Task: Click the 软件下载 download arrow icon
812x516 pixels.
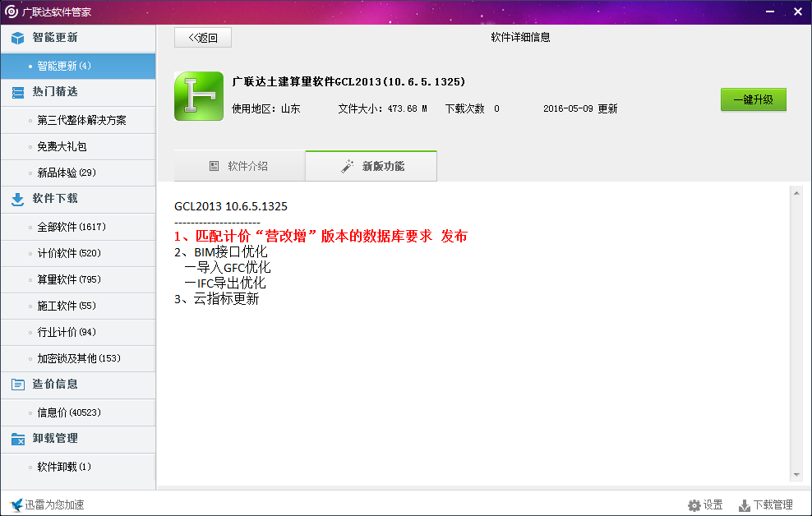Action: coord(17,200)
